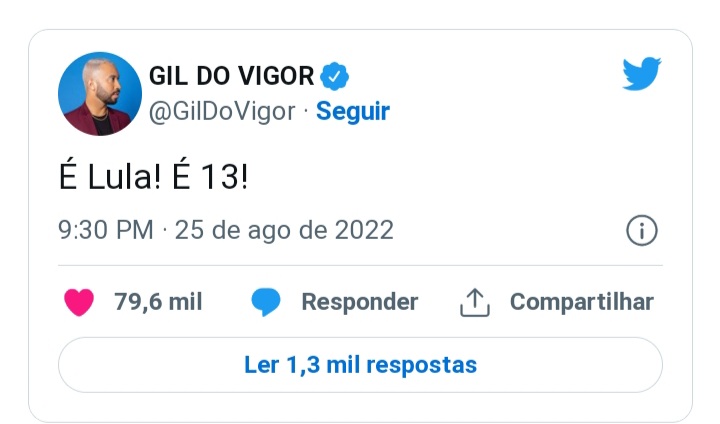
Task: Click the Twitter bird logo
Action: pyautogui.click(x=641, y=73)
